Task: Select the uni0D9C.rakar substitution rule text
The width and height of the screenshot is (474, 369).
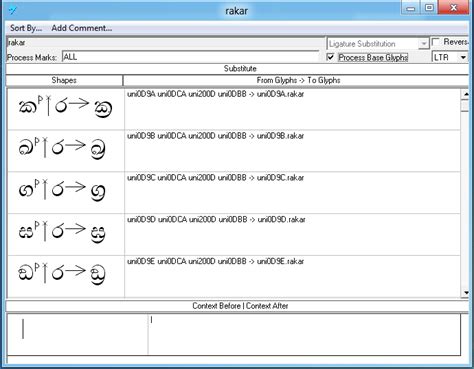Action: point(215,178)
